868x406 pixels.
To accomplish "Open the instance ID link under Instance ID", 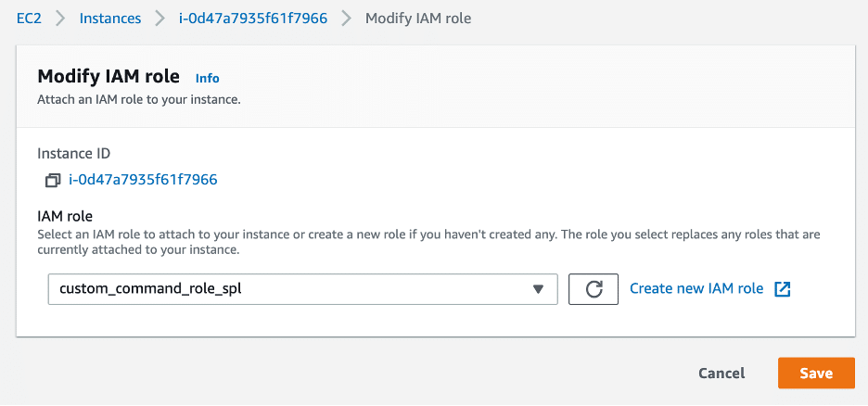I will click(143, 180).
